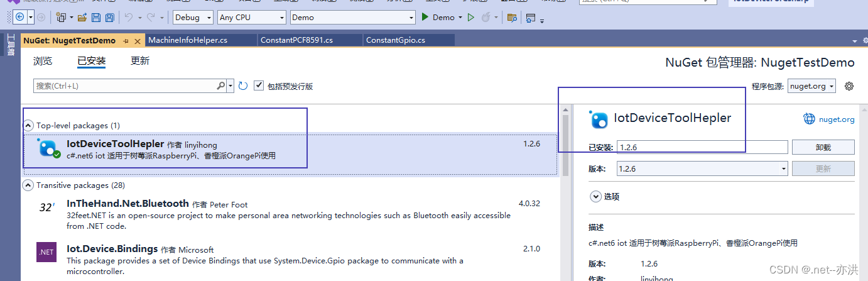Image resolution: width=868 pixels, height=281 pixels.
Task: Click Iot.Device.Bindings .NET package icon
Action: click(47, 251)
